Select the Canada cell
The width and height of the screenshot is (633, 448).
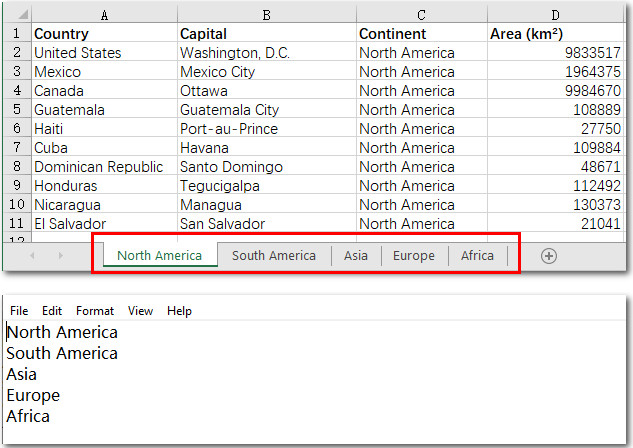click(104, 90)
